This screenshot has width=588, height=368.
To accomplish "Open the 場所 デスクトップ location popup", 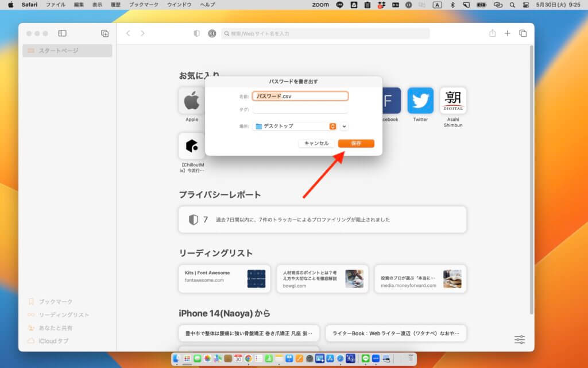I will (295, 126).
